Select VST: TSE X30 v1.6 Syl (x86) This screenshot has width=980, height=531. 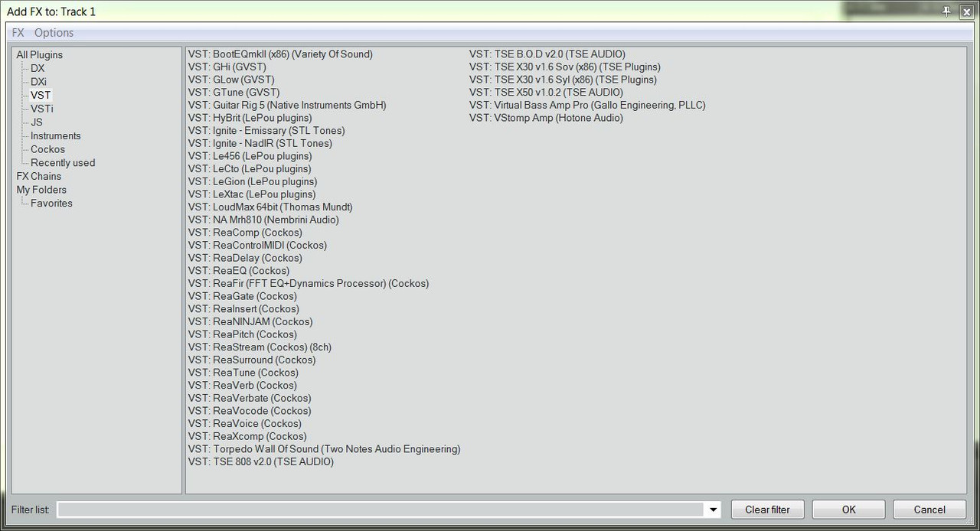click(563, 80)
